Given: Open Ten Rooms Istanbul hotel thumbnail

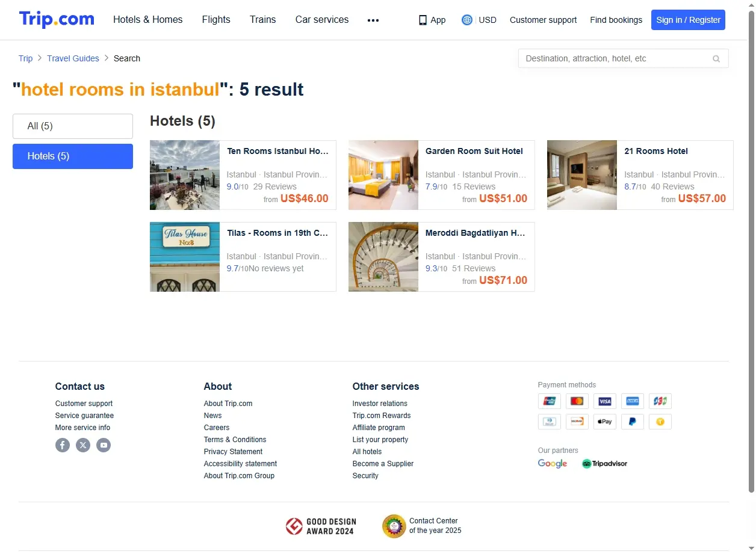Looking at the screenshot, I should (185, 175).
